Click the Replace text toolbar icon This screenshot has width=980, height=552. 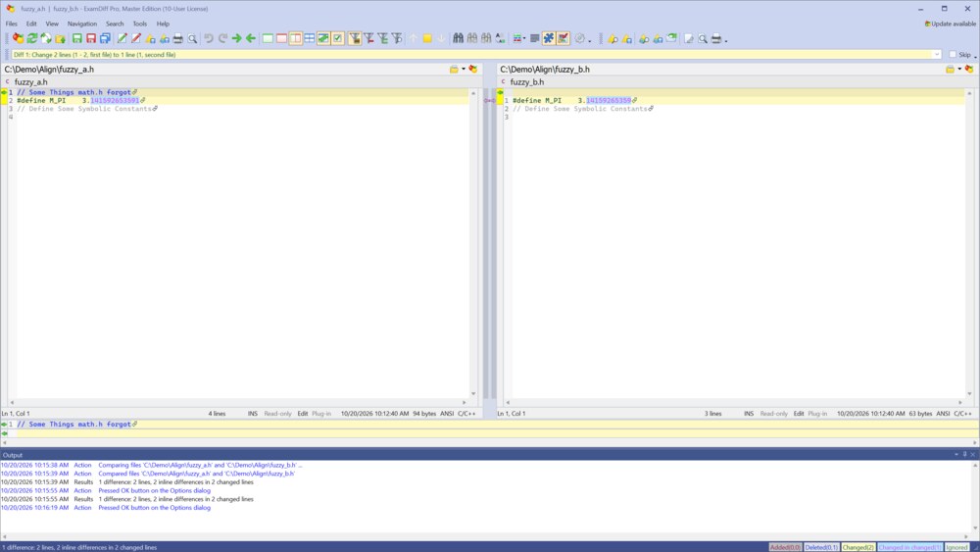[500, 39]
